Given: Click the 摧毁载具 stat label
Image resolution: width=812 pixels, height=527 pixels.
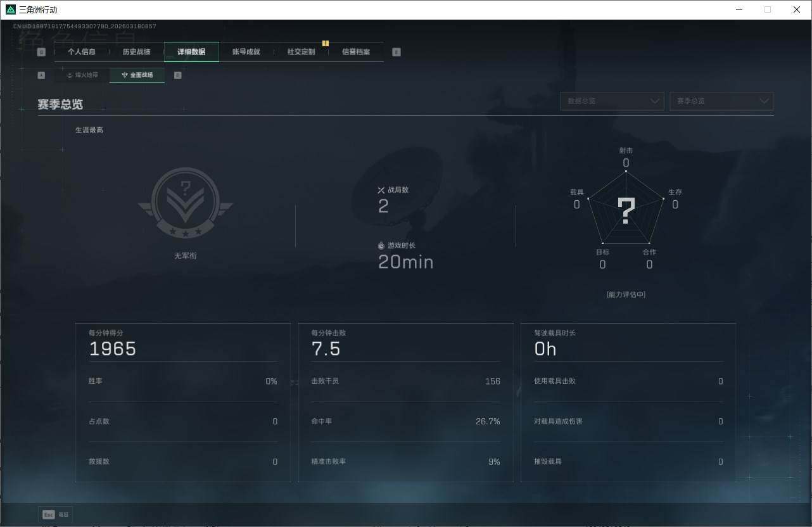Looking at the screenshot, I should 548,462.
